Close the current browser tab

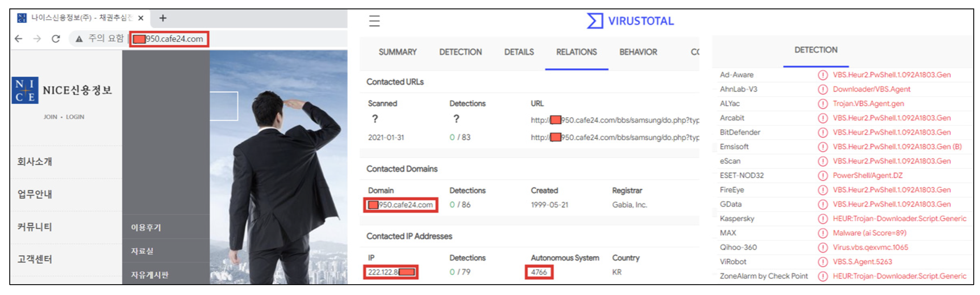(x=141, y=18)
